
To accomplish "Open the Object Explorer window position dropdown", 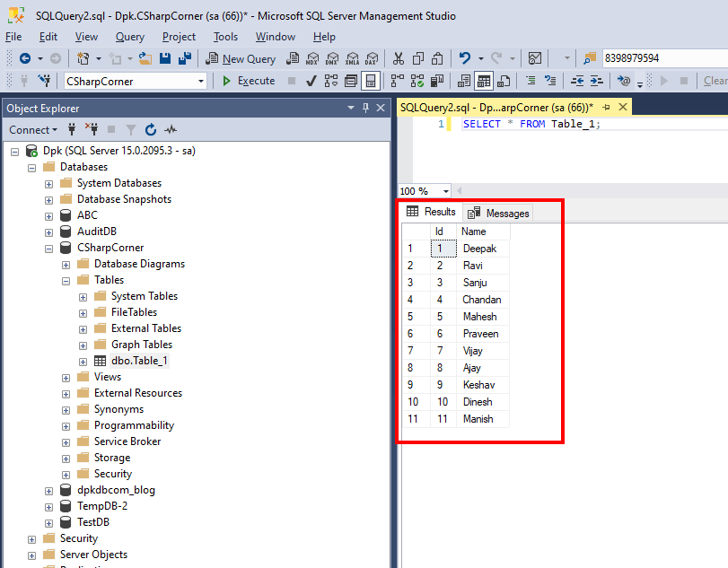I will tap(351, 108).
